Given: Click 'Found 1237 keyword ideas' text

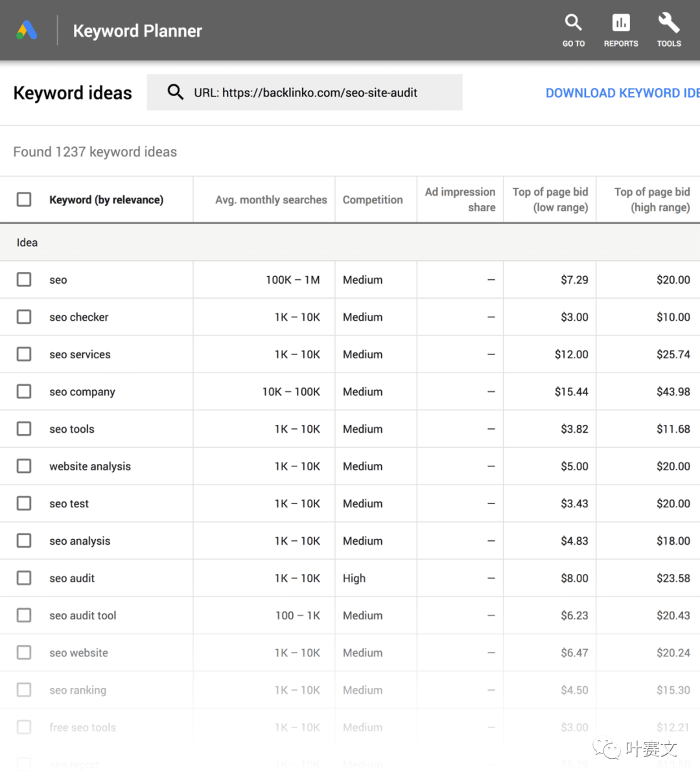Looking at the screenshot, I should 95,152.
